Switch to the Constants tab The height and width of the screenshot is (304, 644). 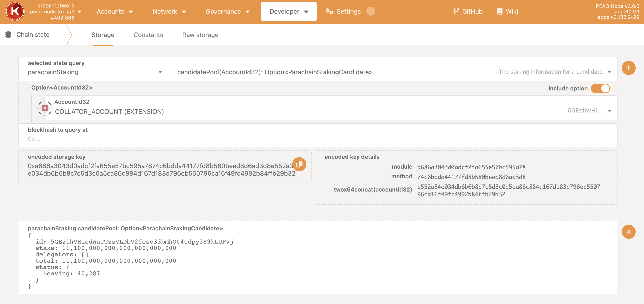pyautogui.click(x=148, y=35)
